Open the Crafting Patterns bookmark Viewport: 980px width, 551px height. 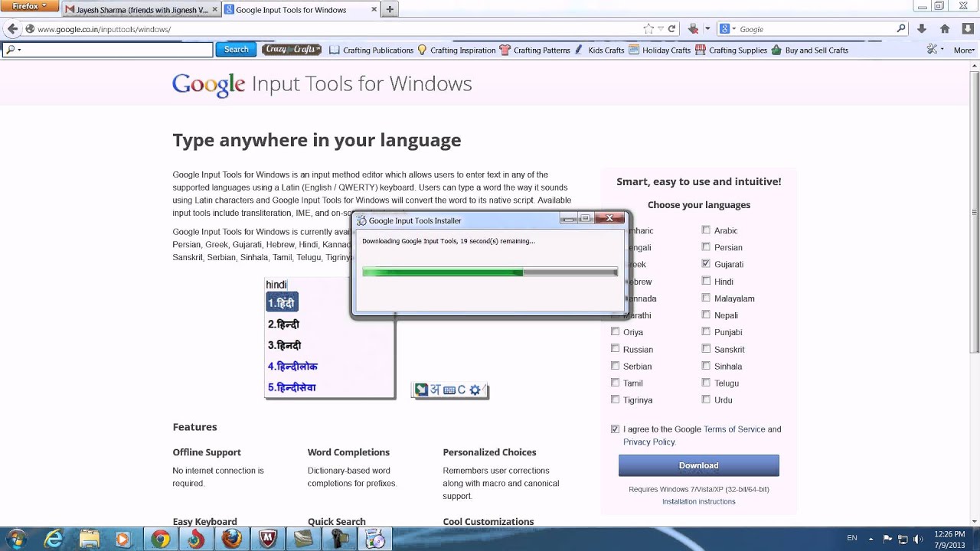(534, 50)
